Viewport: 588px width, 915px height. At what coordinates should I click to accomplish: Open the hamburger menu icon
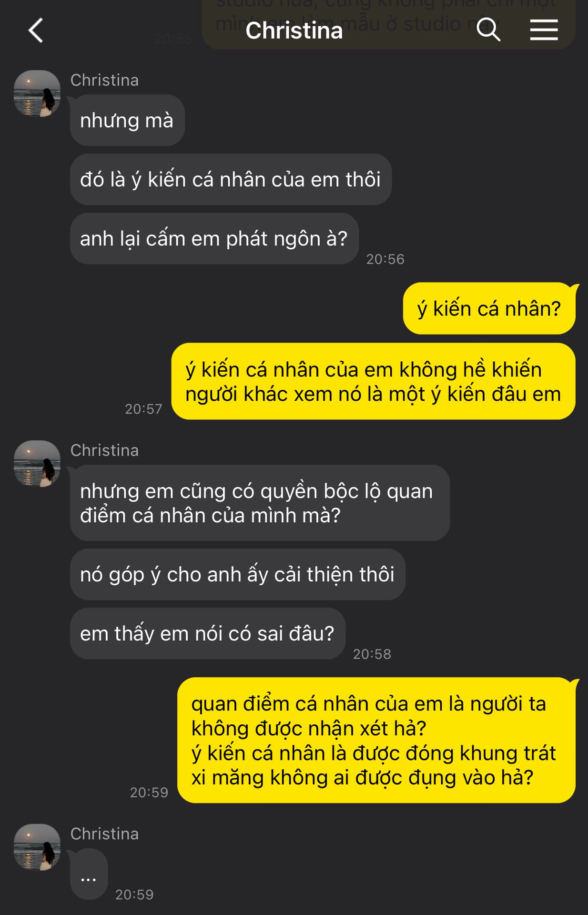(544, 30)
